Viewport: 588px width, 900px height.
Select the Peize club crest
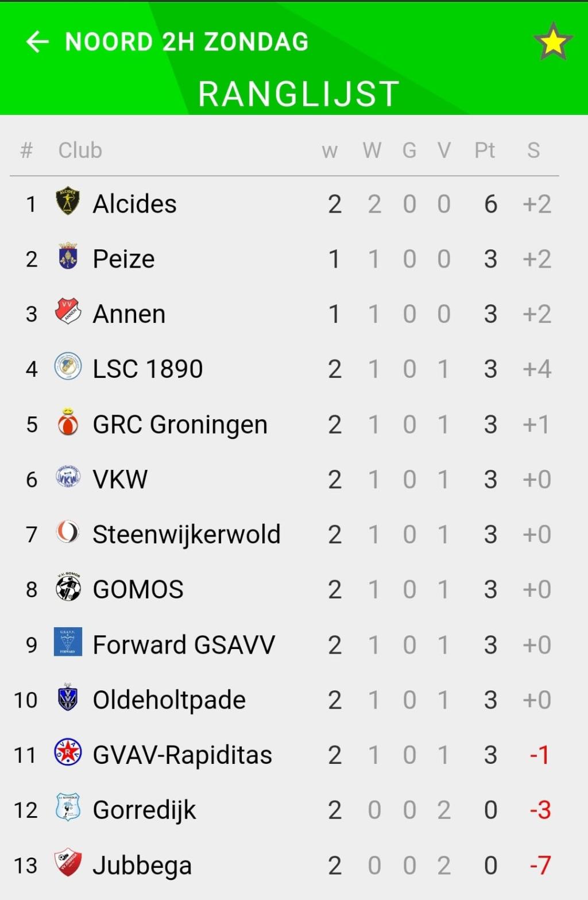pyautogui.click(x=68, y=256)
